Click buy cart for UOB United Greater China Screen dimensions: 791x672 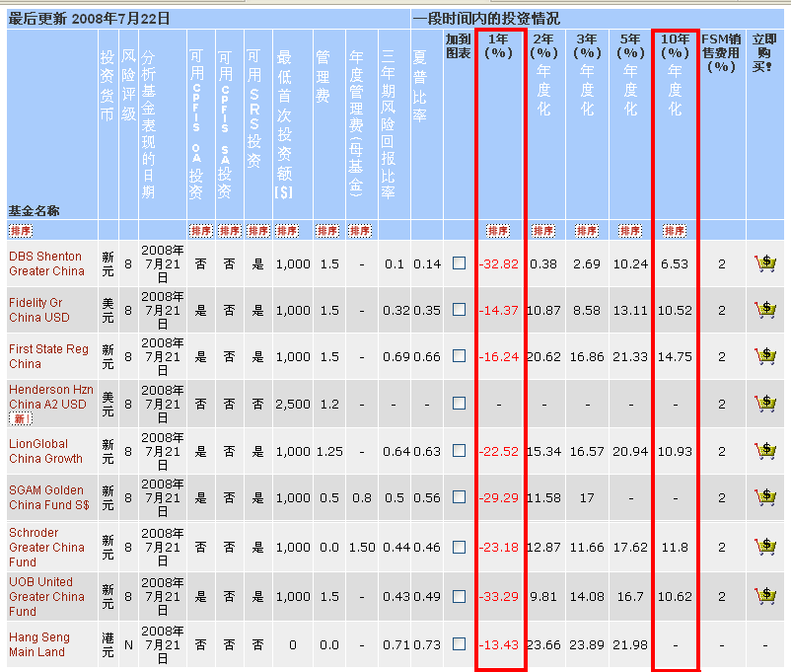[763, 596]
